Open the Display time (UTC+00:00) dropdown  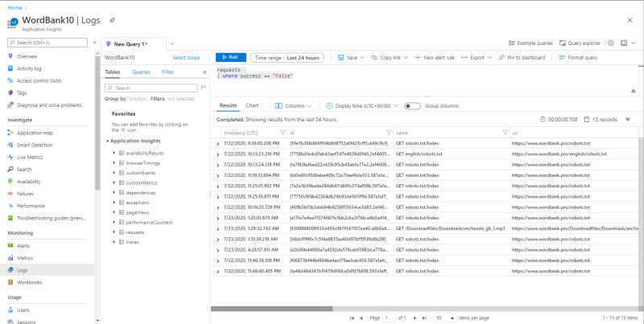pos(361,106)
